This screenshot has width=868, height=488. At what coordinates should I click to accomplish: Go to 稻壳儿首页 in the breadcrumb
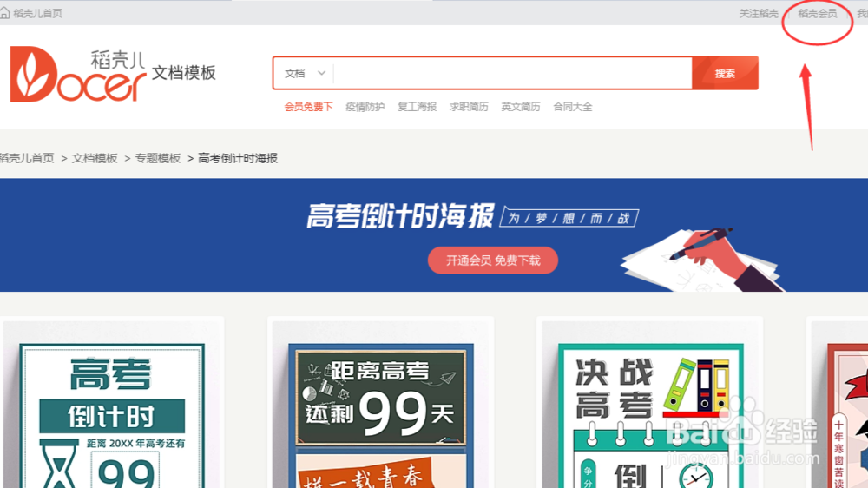(x=27, y=158)
